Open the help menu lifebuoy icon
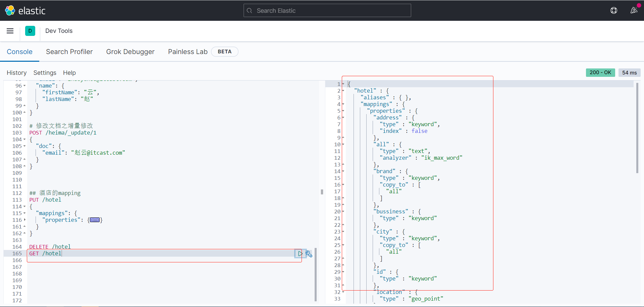 point(613,10)
